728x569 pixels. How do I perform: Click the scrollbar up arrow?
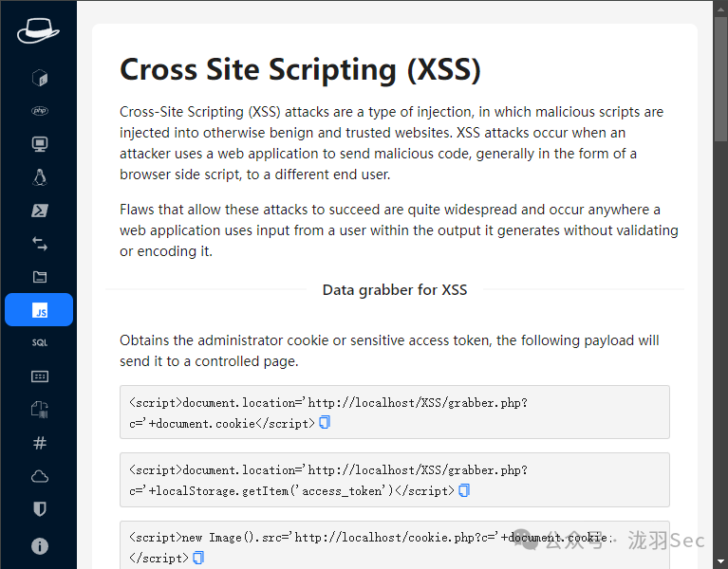720,8
